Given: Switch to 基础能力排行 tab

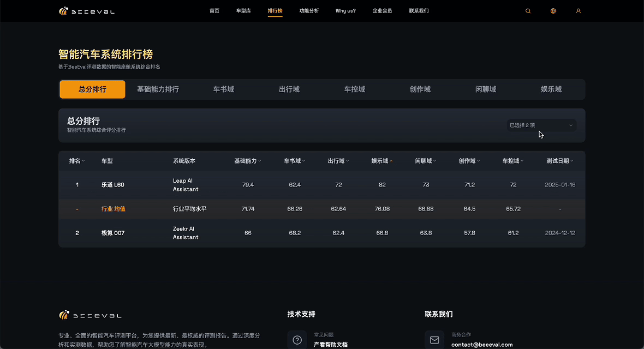Looking at the screenshot, I should [x=158, y=89].
